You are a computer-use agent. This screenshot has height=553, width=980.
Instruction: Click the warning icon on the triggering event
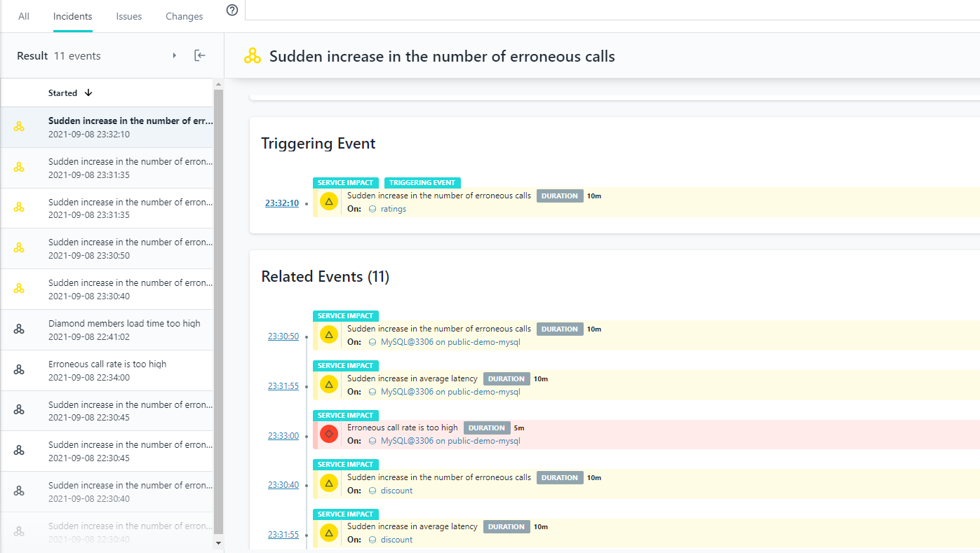point(328,202)
